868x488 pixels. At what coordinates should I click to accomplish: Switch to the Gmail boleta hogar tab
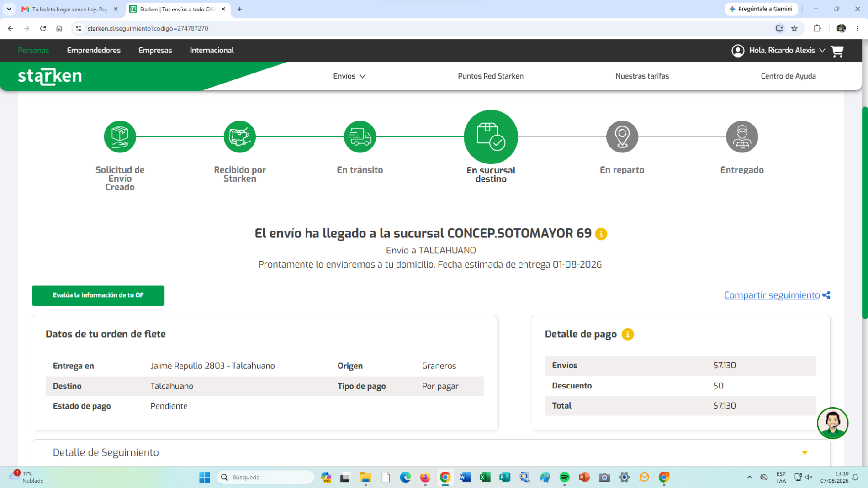pyautogui.click(x=69, y=9)
